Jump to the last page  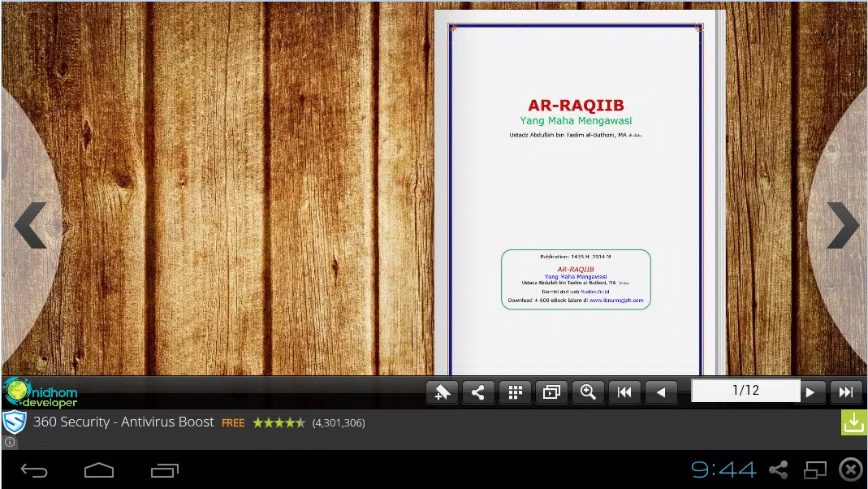click(x=846, y=392)
